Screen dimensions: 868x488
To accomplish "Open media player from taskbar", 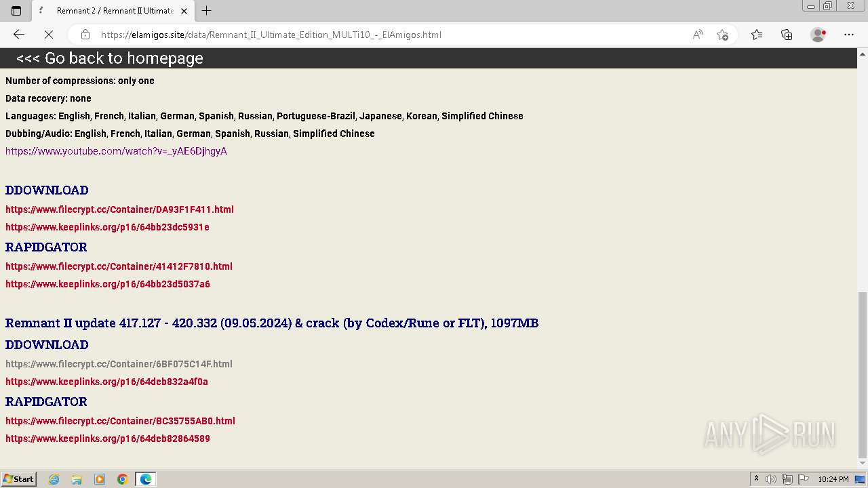I will click(x=100, y=479).
